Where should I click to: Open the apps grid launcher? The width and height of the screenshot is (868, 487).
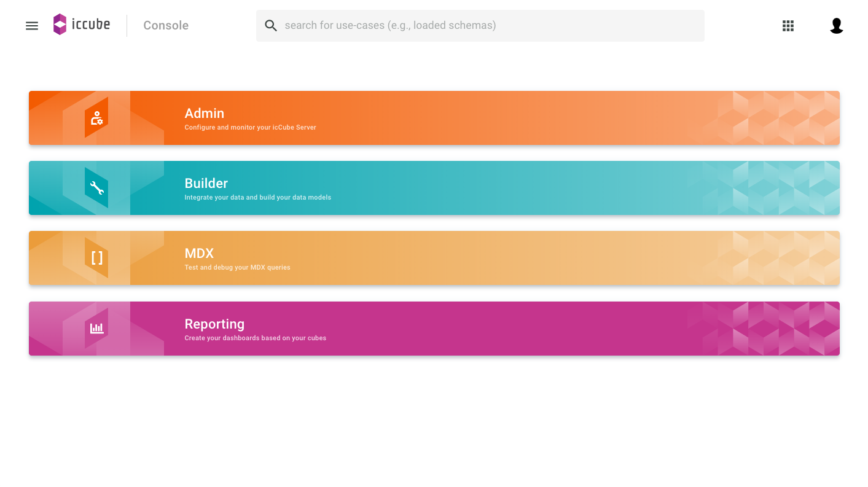tap(788, 26)
